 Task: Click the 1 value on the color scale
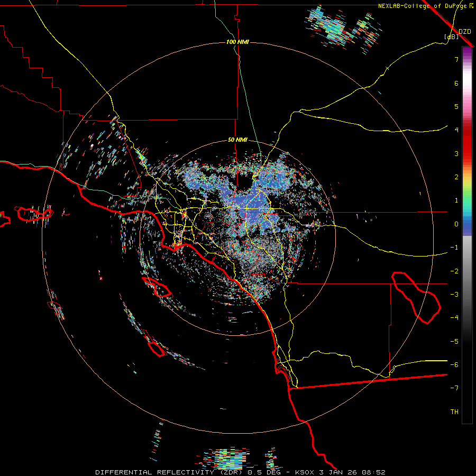456,200
